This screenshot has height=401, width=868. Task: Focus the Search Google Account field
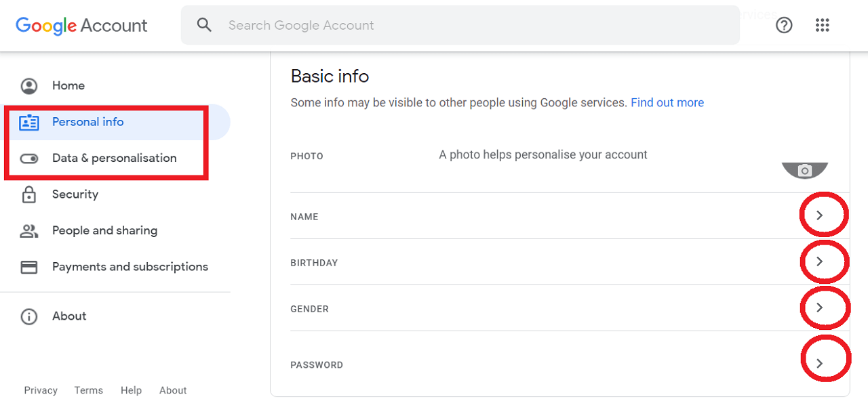[x=460, y=25]
